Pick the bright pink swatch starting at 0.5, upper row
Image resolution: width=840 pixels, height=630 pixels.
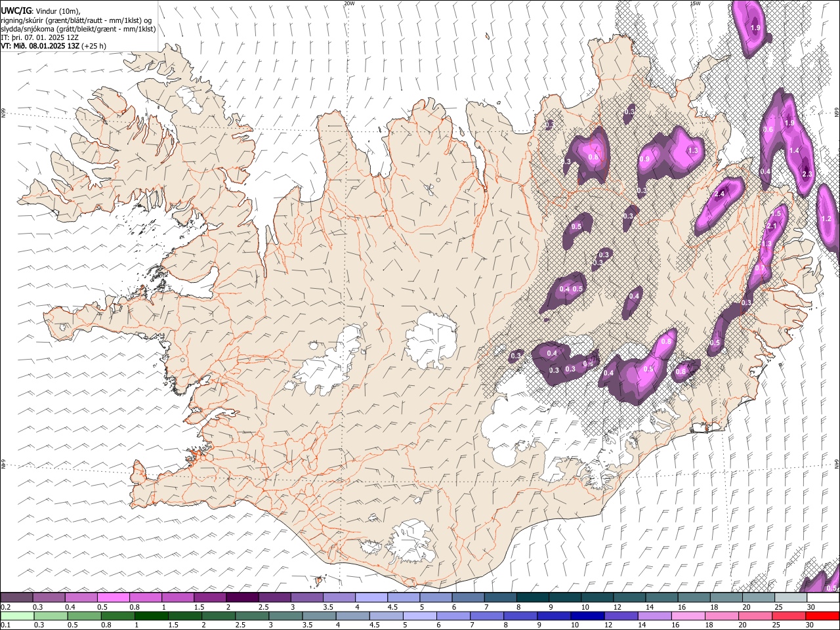[113, 598]
